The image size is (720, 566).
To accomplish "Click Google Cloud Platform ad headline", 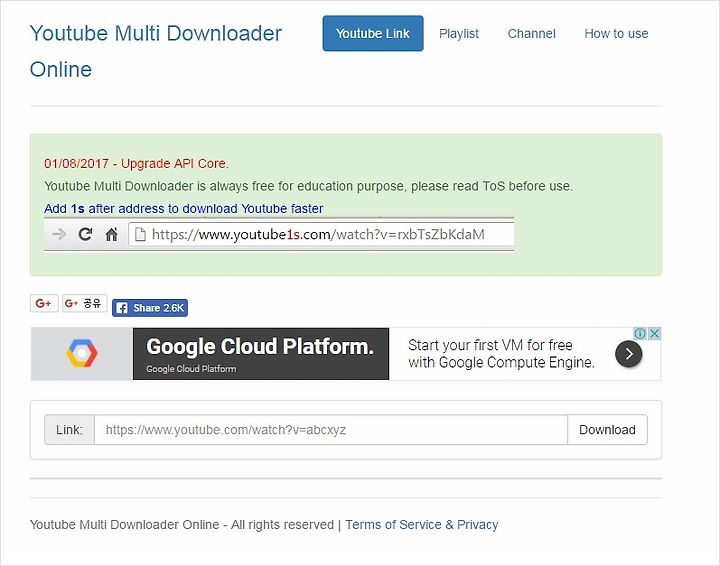I will 260,347.
